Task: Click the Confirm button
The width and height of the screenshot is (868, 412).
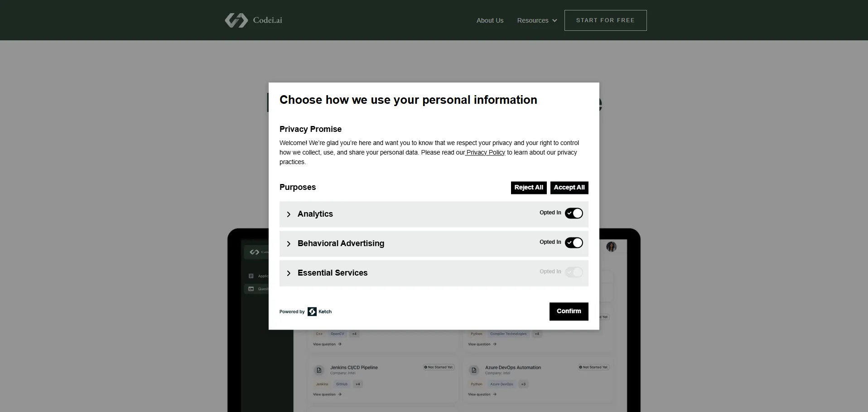Action: click(x=569, y=311)
